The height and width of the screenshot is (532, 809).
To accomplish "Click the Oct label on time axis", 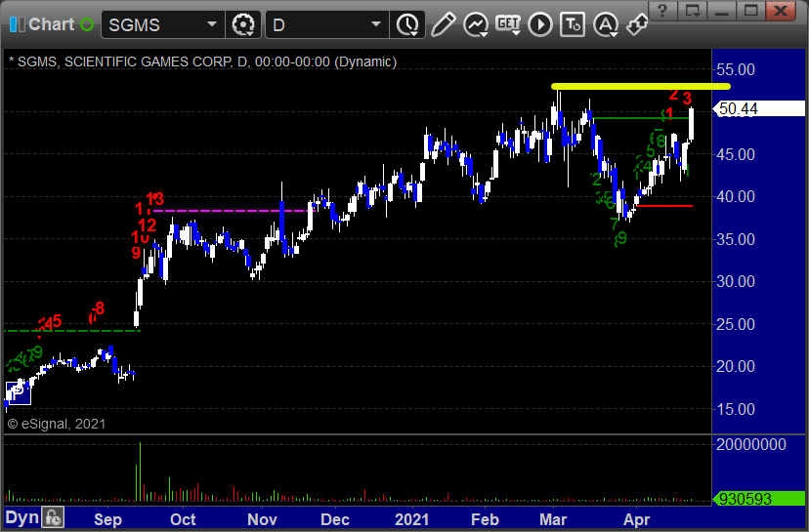I will coord(183,519).
